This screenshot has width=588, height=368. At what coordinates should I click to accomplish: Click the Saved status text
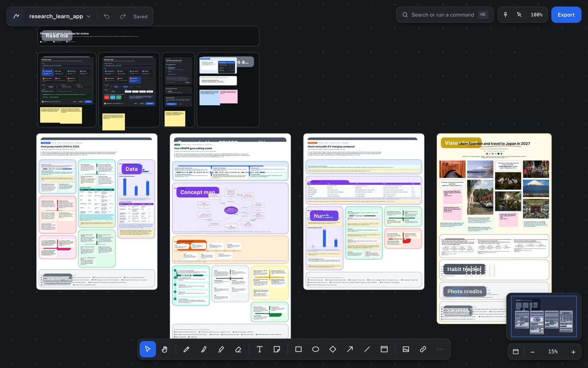(x=140, y=16)
